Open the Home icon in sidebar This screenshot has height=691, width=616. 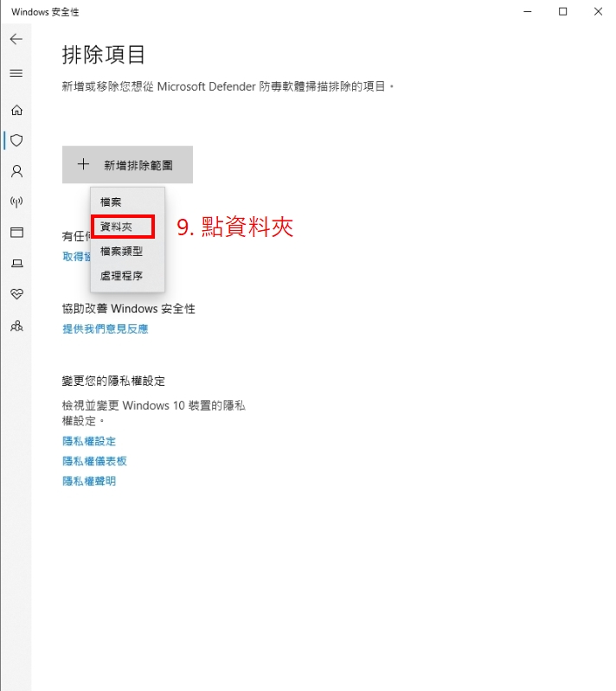[x=16, y=110]
